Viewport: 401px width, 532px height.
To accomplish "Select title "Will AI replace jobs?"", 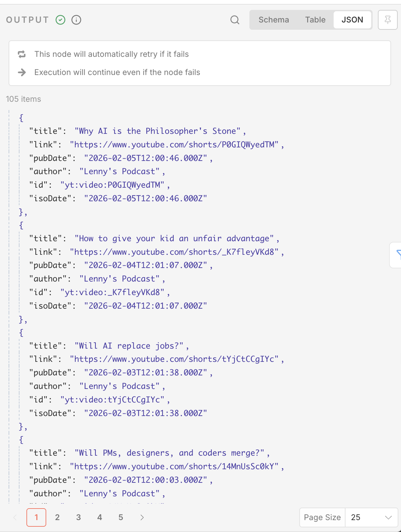I will point(129,346).
